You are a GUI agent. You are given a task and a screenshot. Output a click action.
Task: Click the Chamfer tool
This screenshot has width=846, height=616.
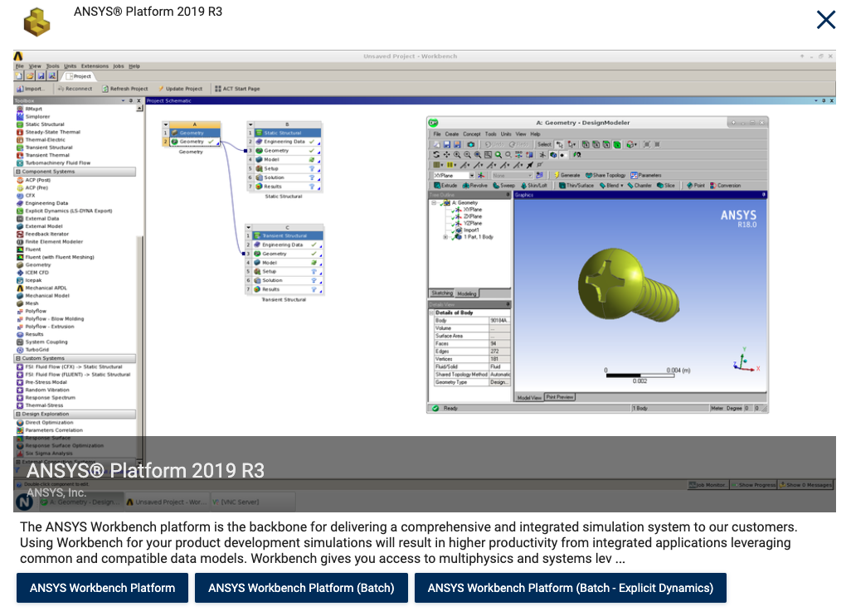coord(639,186)
